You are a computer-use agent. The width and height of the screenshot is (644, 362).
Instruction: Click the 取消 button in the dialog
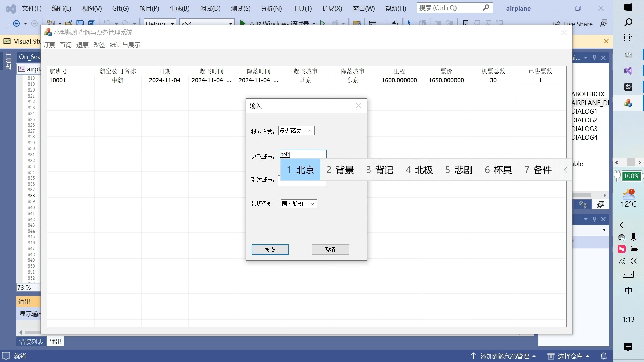click(x=330, y=249)
